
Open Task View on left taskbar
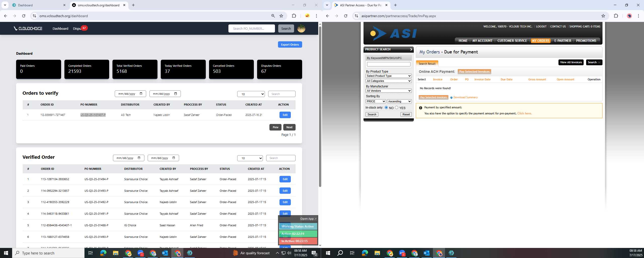coord(91,253)
